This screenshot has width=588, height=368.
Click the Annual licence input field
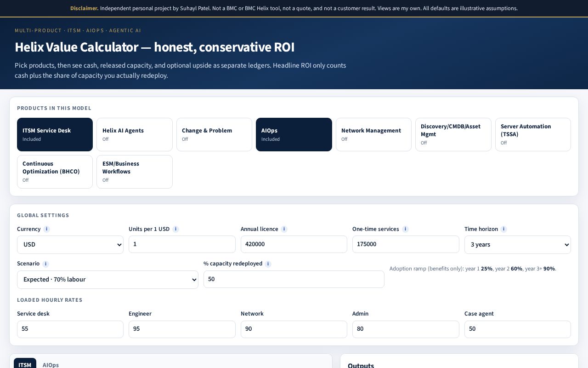pyautogui.click(x=294, y=244)
